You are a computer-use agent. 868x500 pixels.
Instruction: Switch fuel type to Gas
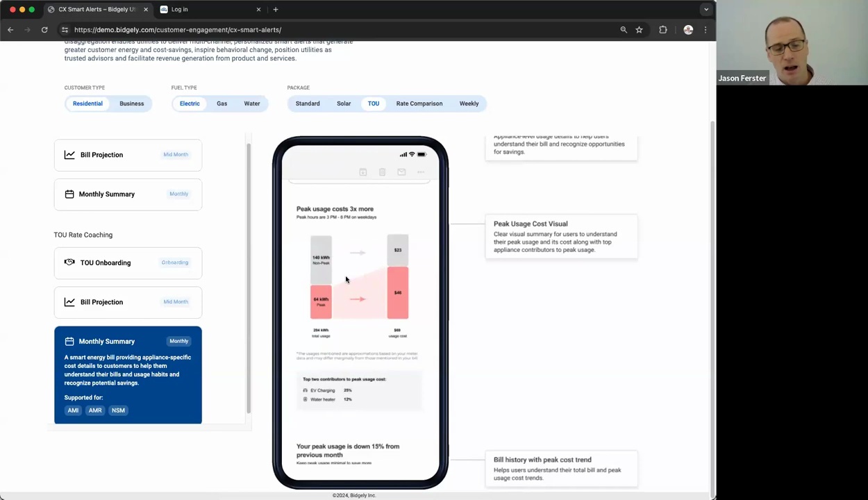(x=222, y=103)
